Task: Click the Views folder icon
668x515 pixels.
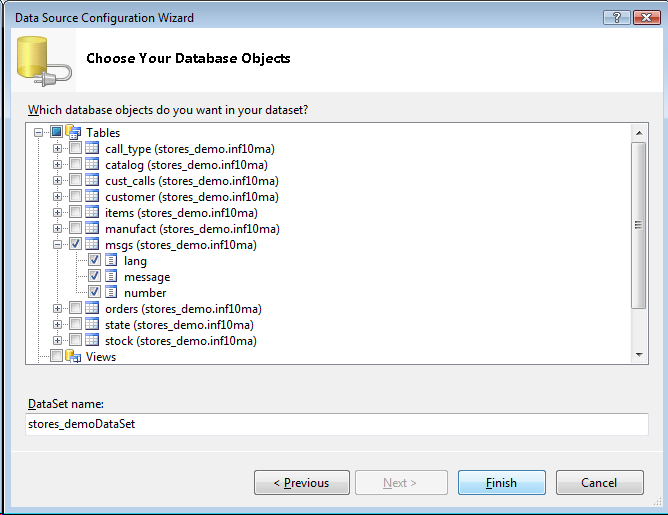Action: click(x=72, y=357)
